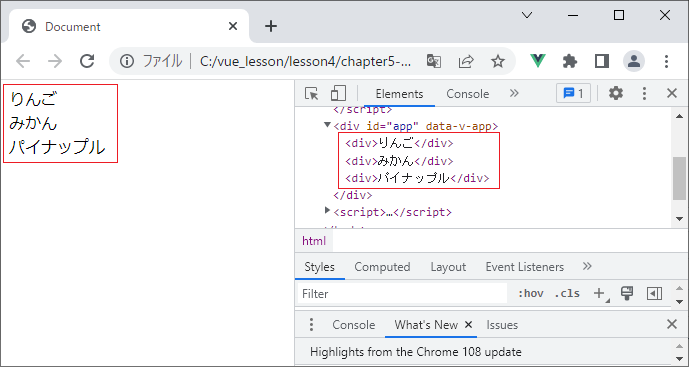Open DevTools customize three-dot menu

click(x=644, y=93)
